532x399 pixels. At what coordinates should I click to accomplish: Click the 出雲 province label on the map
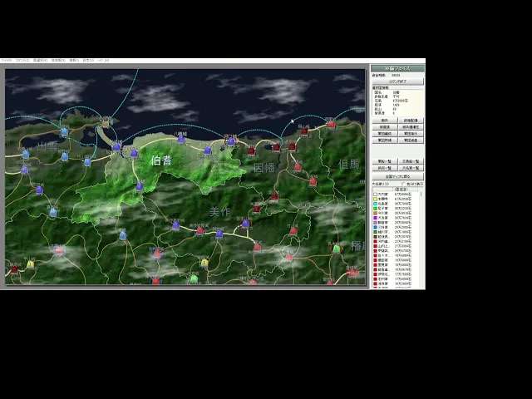tap(47, 146)
